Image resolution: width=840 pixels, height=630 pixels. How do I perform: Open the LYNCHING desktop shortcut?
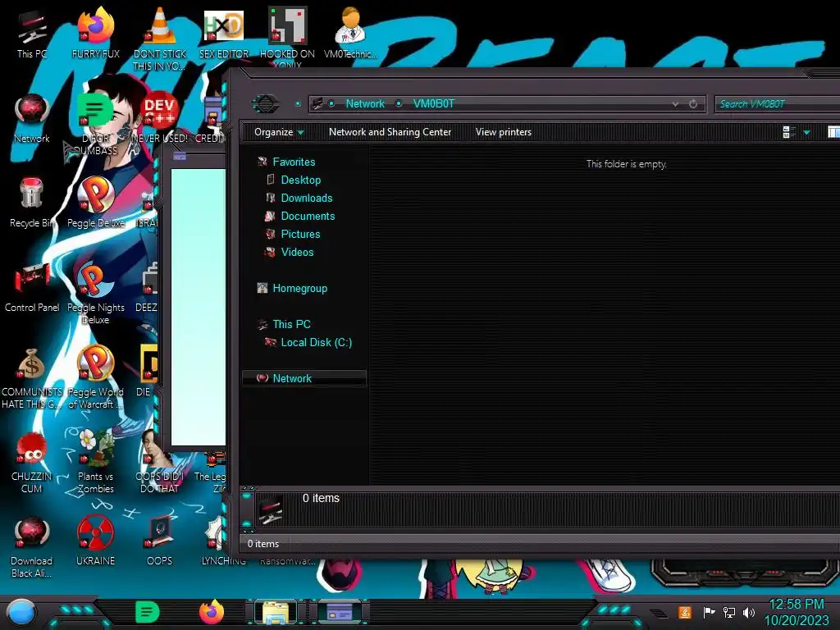(x=223, y=541)
